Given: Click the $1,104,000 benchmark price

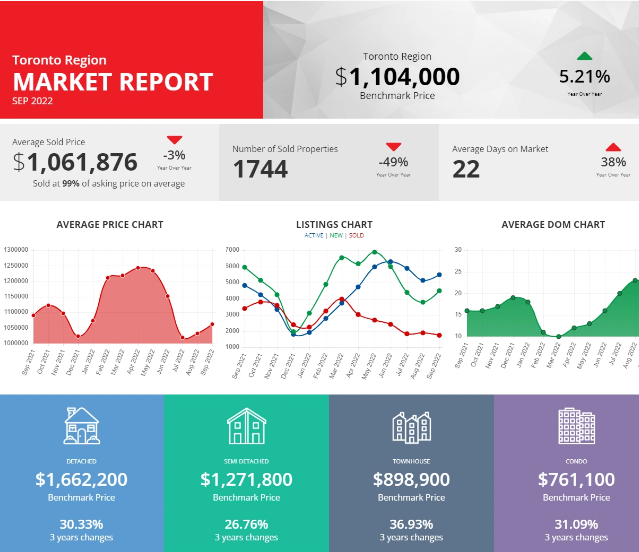Looking at the screenshot, I should pyautogui.click(x=397, y=77).
